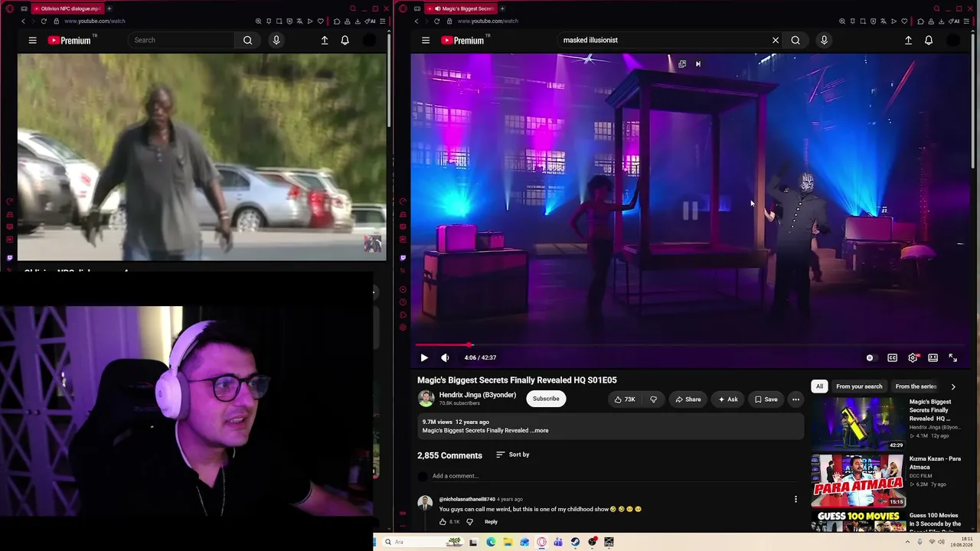Open File Explorer from the taskbar
Viewport: 980px width, 551px height.
tap(508, 542)
